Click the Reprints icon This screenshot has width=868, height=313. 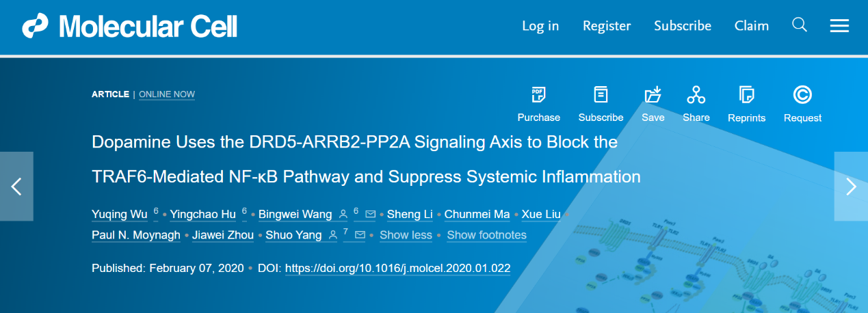746,94
